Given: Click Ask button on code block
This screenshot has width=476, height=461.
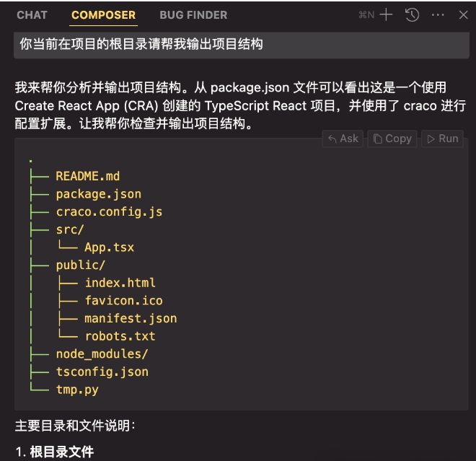Looking at the screenshot, I should [x=343, y=139].
